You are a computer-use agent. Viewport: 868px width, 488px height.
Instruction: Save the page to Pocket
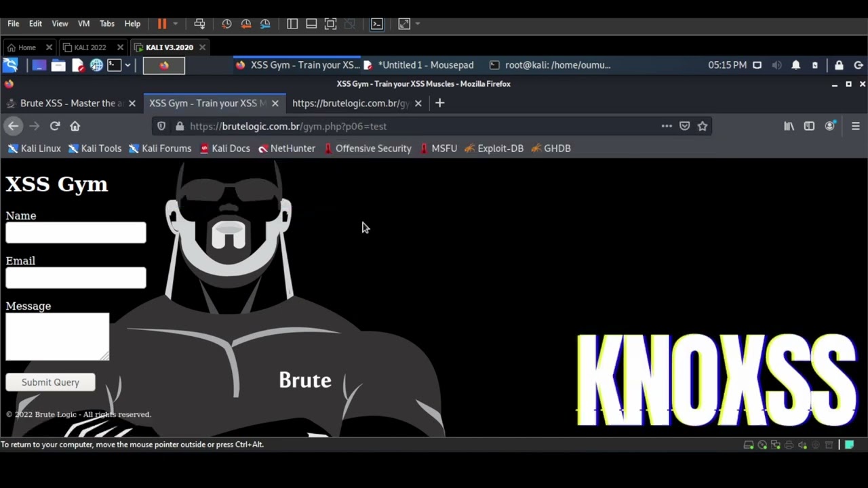[x=685, y=126]
